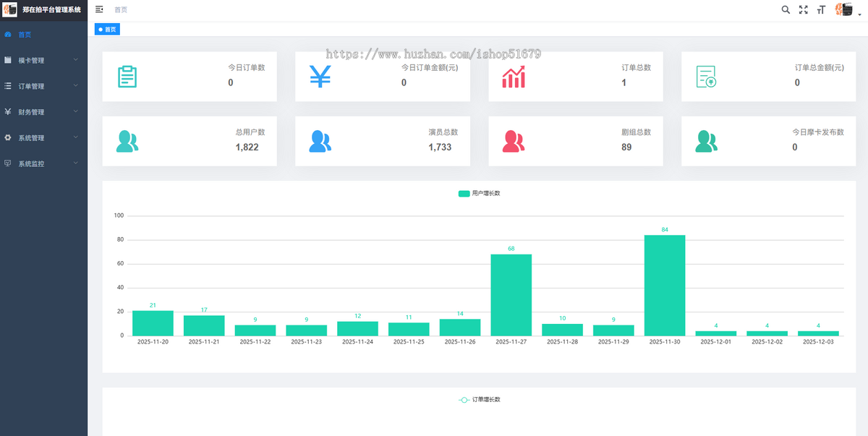Expand the 订单管理 sidebar menu

click(x=43, y=86)
